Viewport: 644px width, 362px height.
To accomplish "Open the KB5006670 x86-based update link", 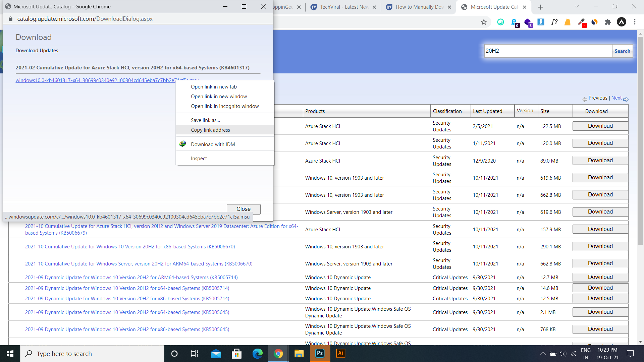I will 130,247.
